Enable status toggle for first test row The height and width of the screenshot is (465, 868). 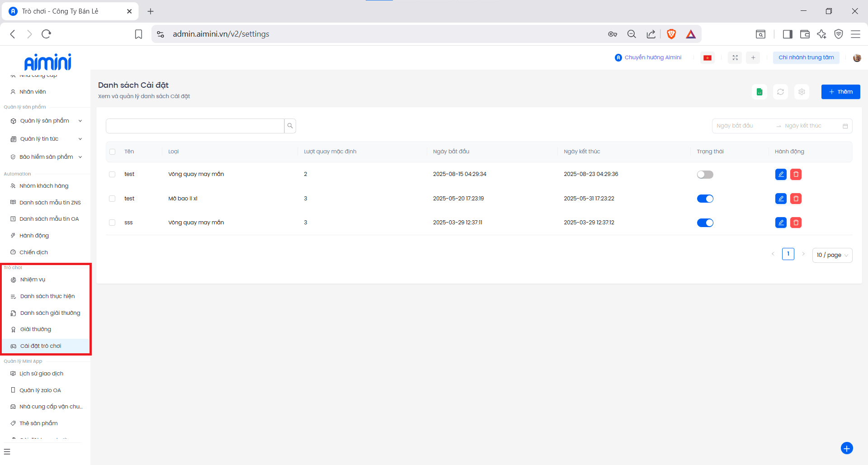(705, 175)
